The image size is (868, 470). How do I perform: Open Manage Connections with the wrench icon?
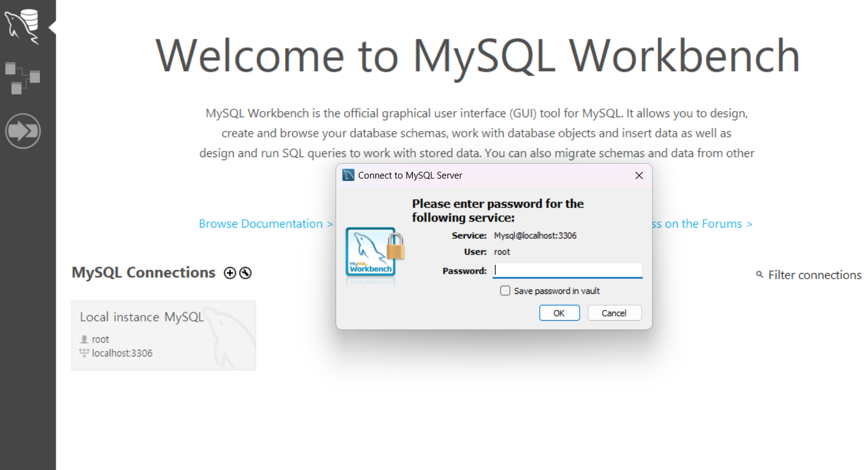245,273
